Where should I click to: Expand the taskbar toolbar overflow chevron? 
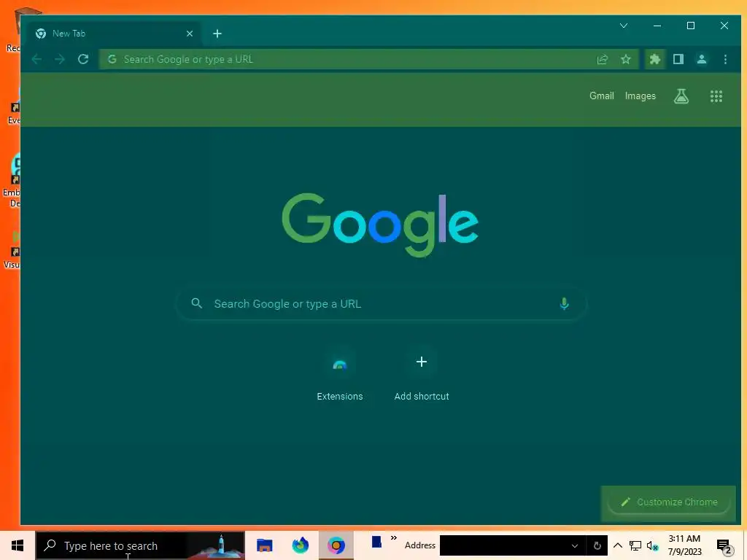(393, 538)
